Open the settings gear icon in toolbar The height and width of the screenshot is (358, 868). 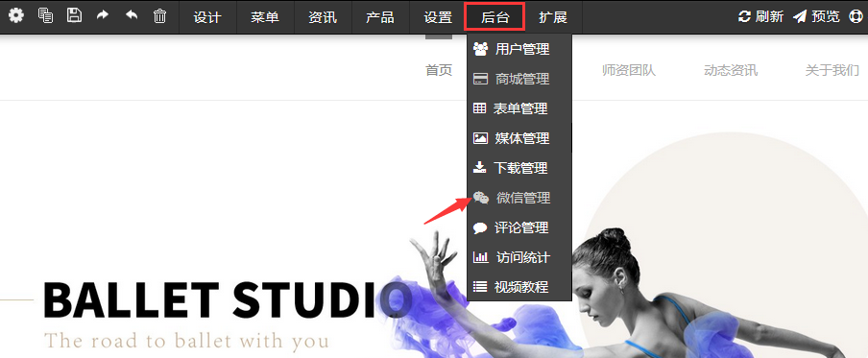[16, 15]
